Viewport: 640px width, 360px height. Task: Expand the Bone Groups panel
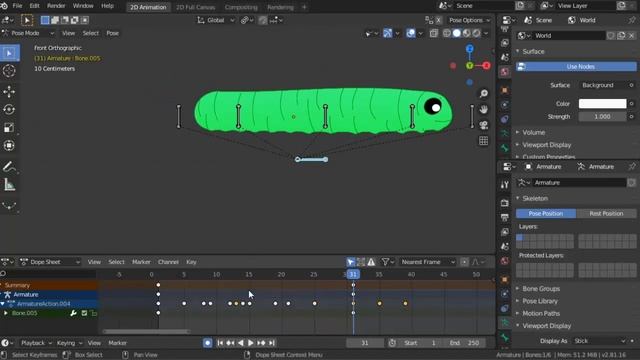[x=541, y=289]
